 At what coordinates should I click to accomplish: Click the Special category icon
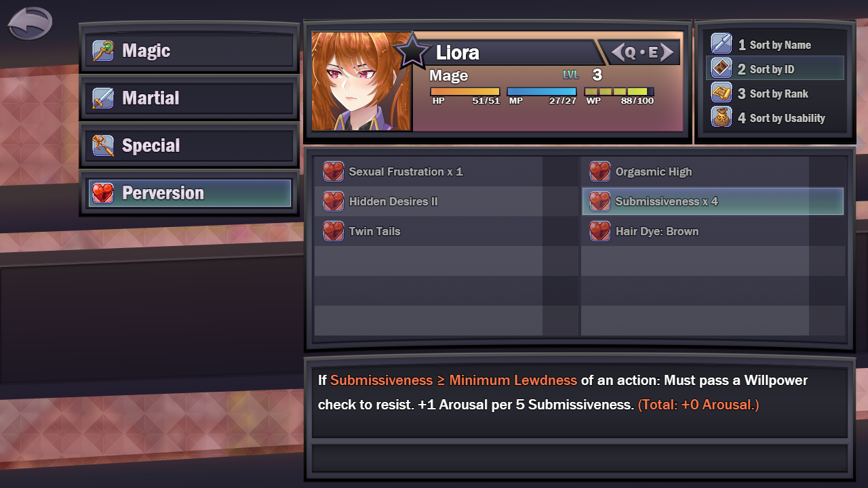pos(103,146)
